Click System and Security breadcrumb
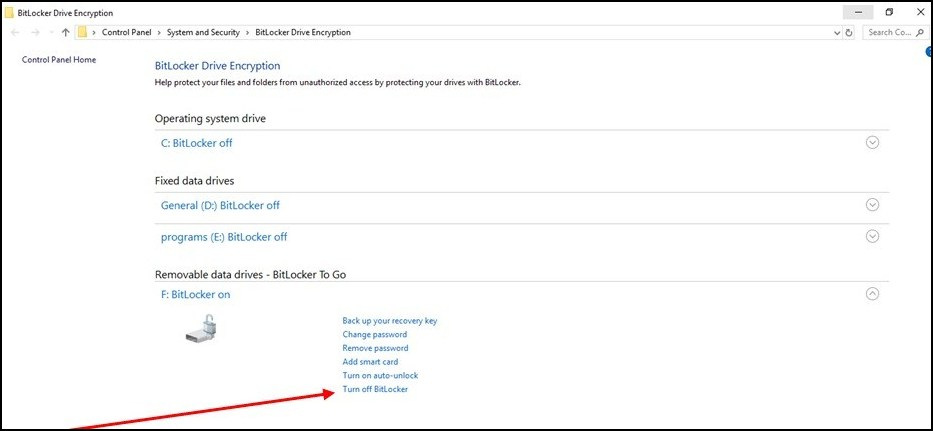Viewport: 933px width, 431px height. click(203, 33)
